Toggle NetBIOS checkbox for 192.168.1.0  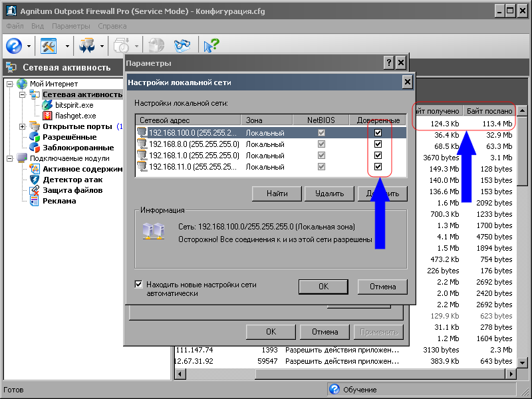pyautogui.click(x=321, y=156)
